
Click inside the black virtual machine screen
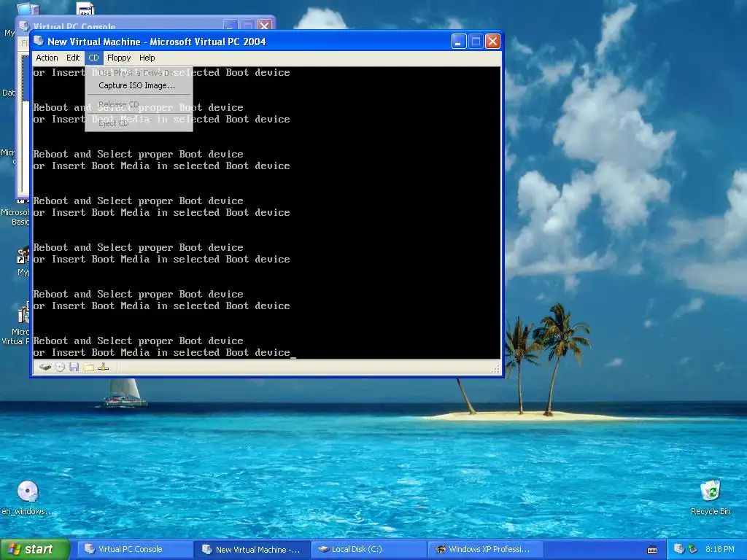point(266,212)
